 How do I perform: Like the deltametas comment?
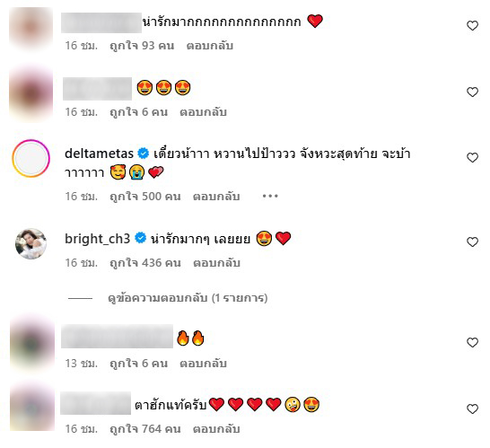(472, 158)
